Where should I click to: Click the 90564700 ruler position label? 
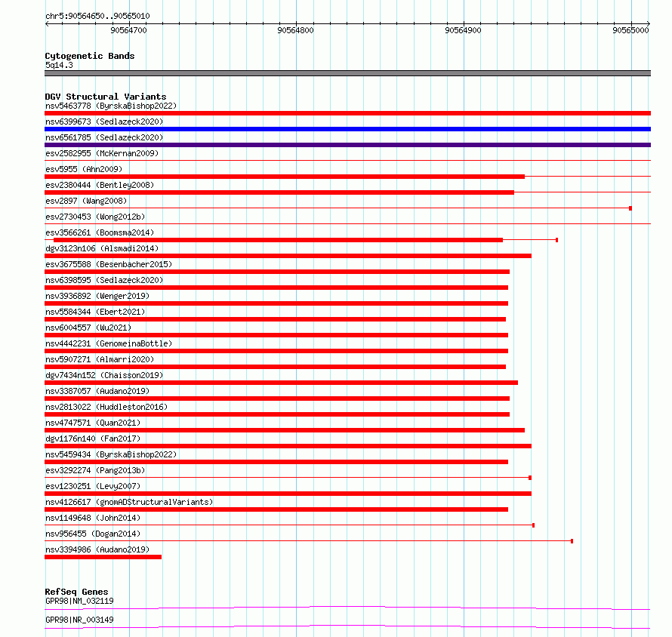point(128,30)
